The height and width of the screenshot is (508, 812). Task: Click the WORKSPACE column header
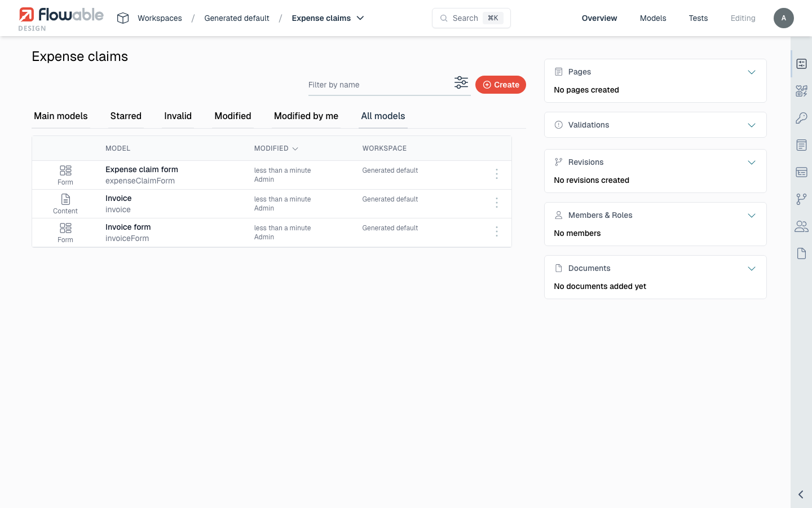coord(385,148)
